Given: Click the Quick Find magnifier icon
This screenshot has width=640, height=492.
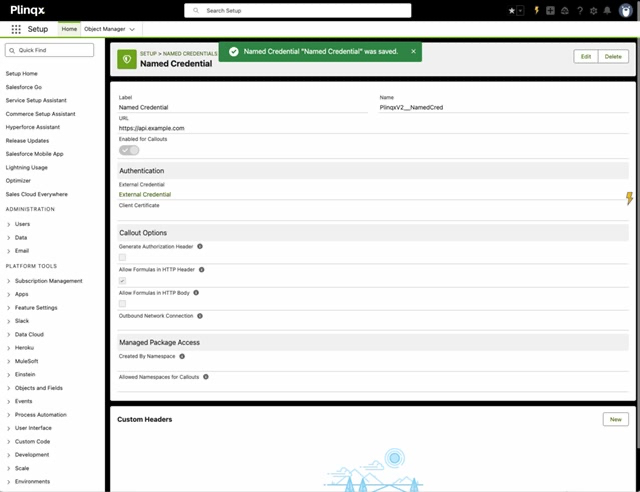Looking at the screenshot, I should click(x=12, y=50).
